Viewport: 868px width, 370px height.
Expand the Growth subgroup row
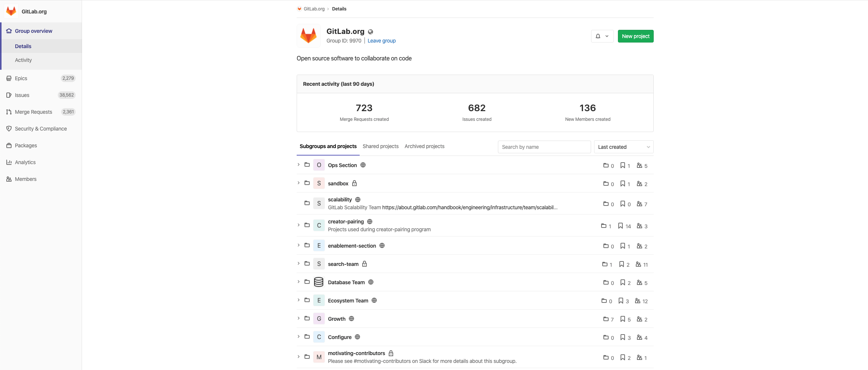click(299, 319)
